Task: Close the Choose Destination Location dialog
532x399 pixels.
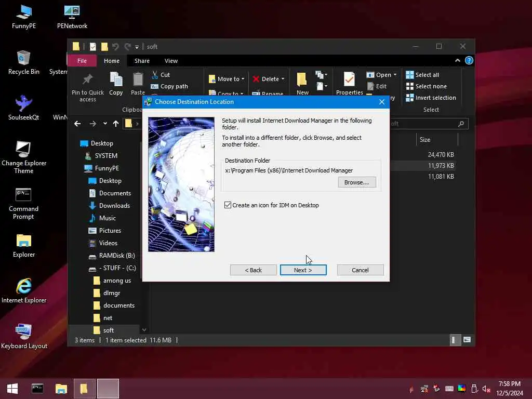Action: [382, 102]
